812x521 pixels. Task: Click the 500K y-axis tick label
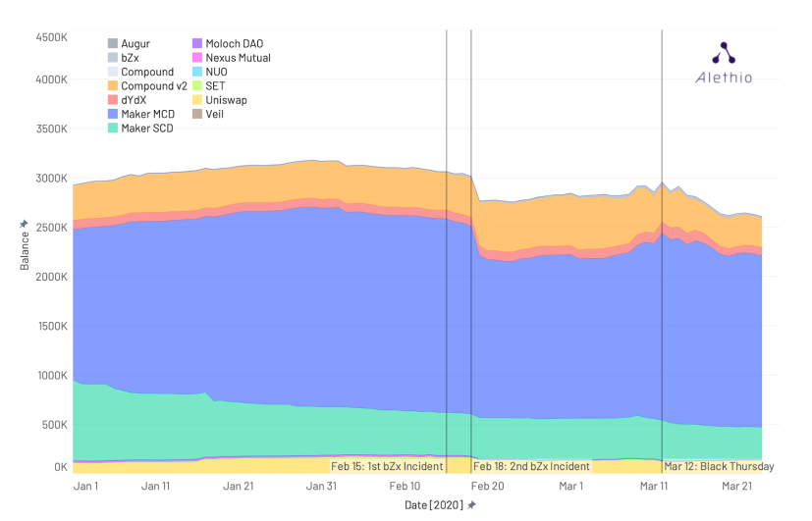tap(55, 425)
